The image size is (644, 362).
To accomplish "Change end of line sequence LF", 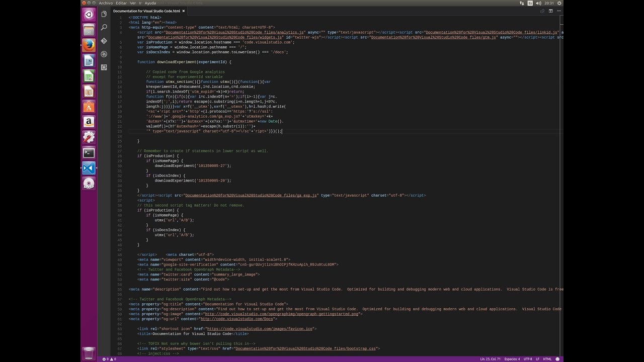I will [538, 359].
